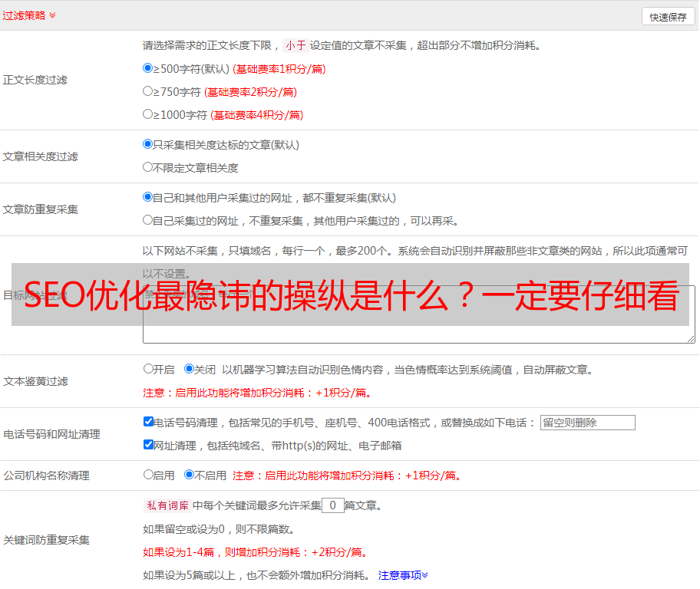Select the ≥1000字符 length option
Image resolution: width=700 pixels, height=589 pixels.
pyautogui.click(x=147, y=114)
